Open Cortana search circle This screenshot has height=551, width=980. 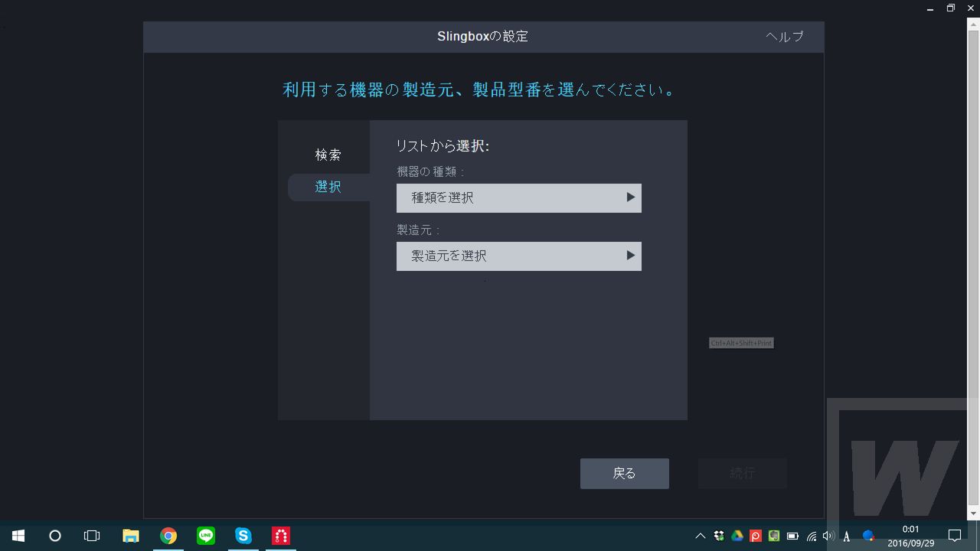click(55, 536)
